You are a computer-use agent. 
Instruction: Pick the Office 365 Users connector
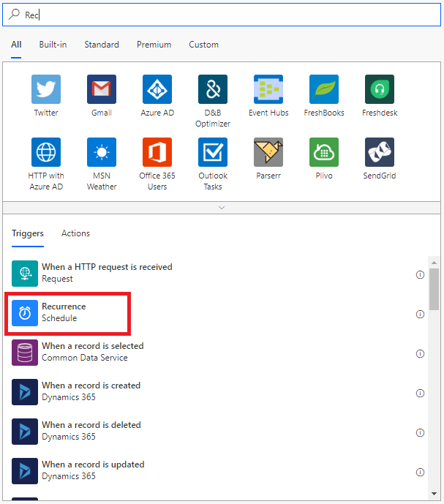(157, 152)
